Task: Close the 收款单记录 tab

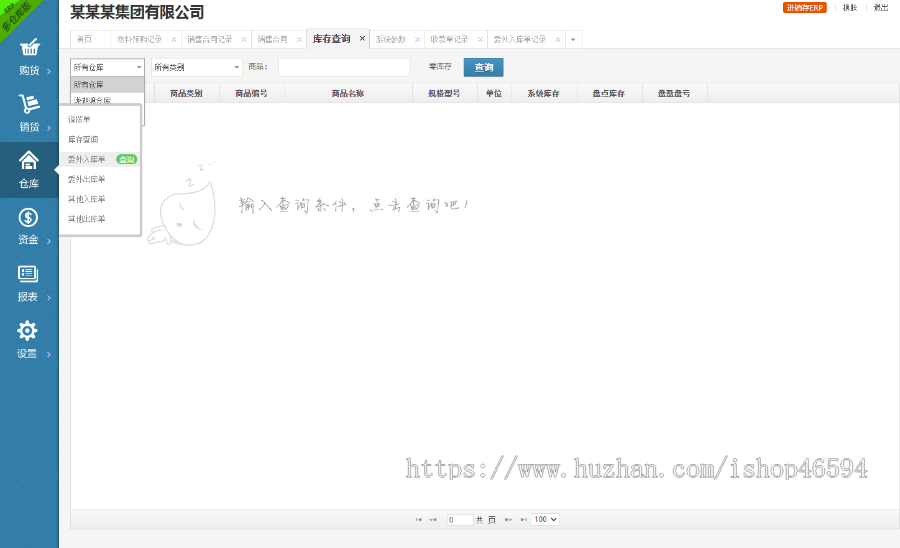Action: coord(480,40)
